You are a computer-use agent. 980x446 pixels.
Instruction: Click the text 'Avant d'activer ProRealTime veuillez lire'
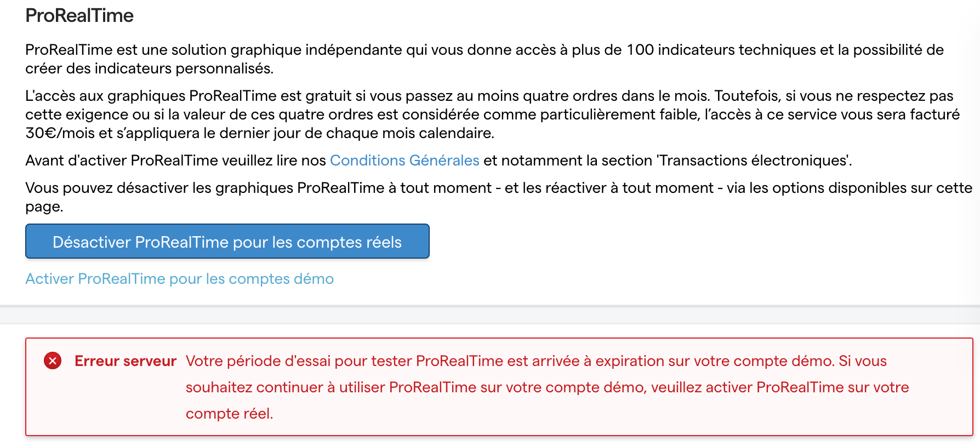(175, 161)
